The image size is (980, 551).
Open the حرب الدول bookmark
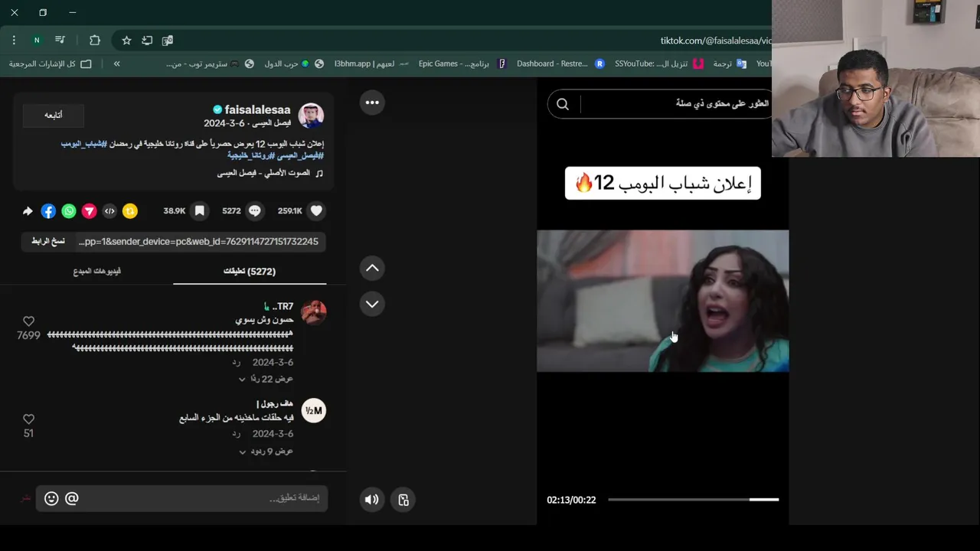tap(294, 64)
